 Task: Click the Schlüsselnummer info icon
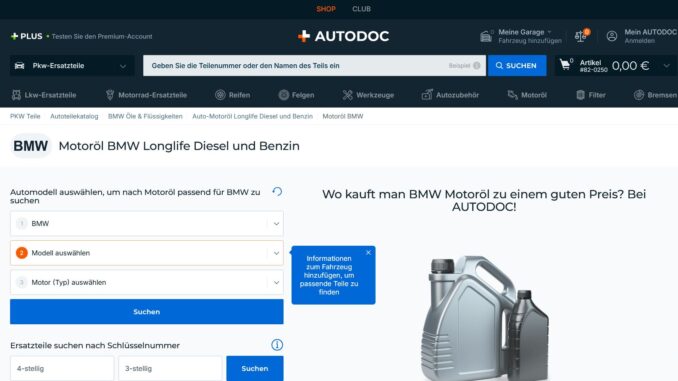pos(277,345)
